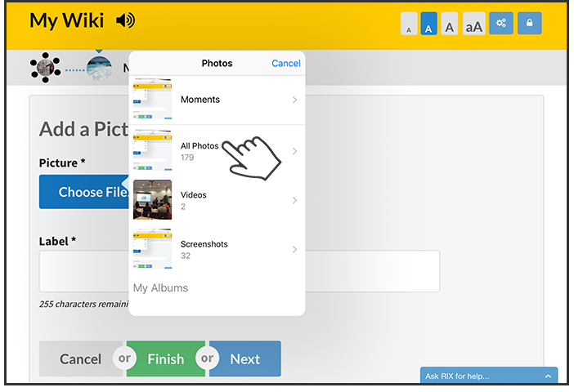The width and height of the screenshot is (574, 392).
Task: Select the large A text size
Action: [x=449, y=24]
